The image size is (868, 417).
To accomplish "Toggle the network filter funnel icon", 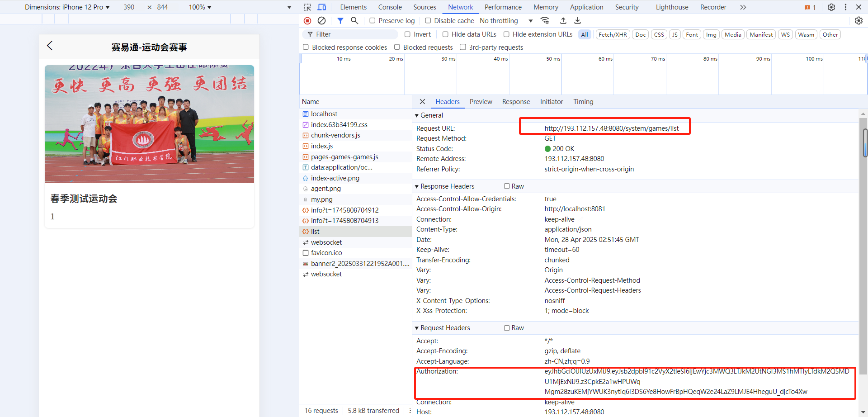I will click(x=340, y=21).
